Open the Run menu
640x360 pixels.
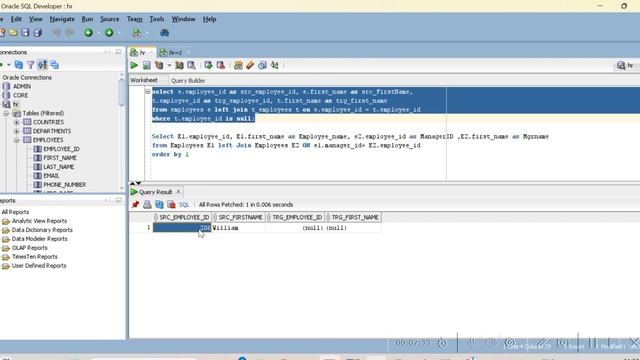(87, 19)
